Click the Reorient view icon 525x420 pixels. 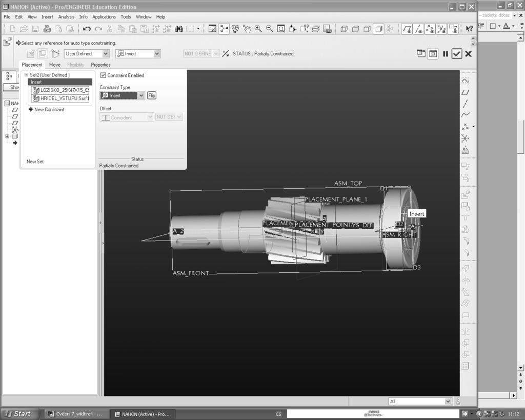(293, 29)
